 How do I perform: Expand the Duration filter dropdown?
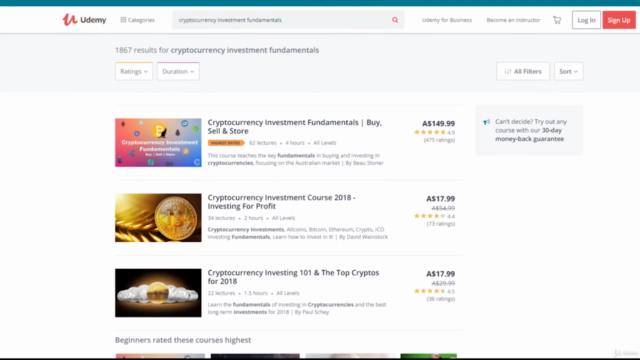click(178, 71)
